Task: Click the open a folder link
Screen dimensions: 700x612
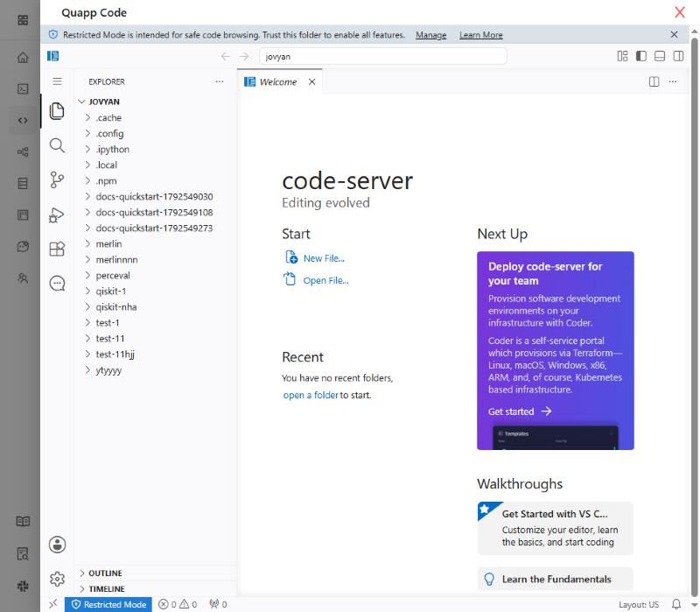Action: pyautogui.click(x=311, y=395)
